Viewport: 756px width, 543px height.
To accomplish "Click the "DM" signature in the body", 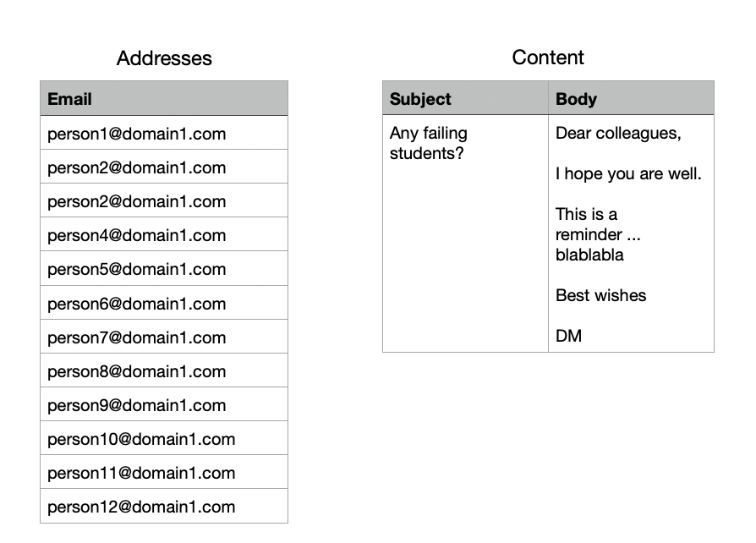I will 569,336.
